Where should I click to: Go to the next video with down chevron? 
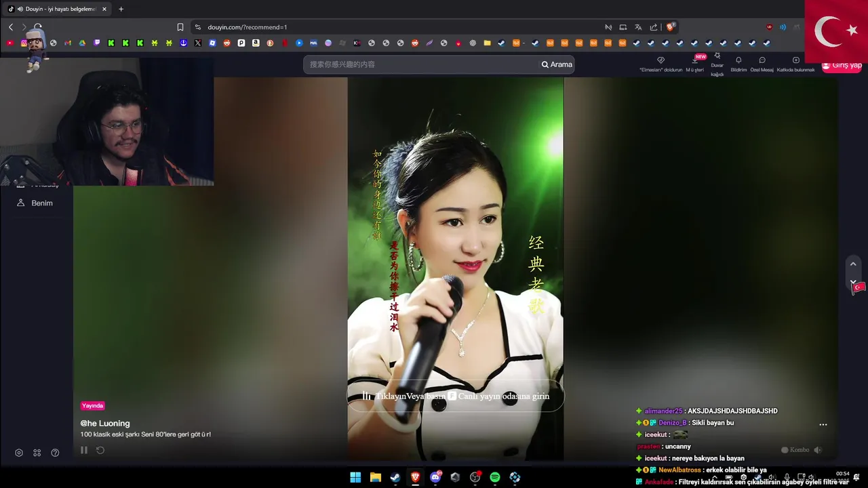click(x=853, y=281)
